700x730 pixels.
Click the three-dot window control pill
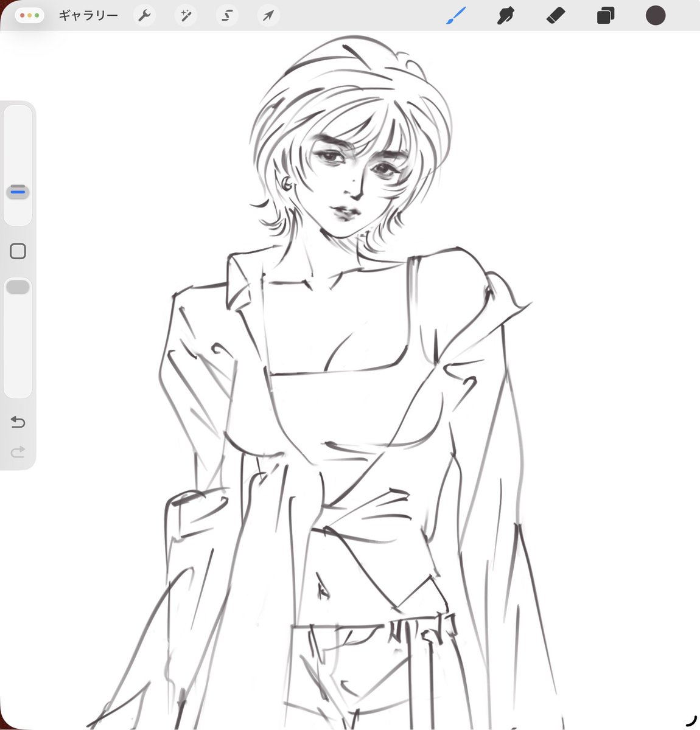pos(29,16)
